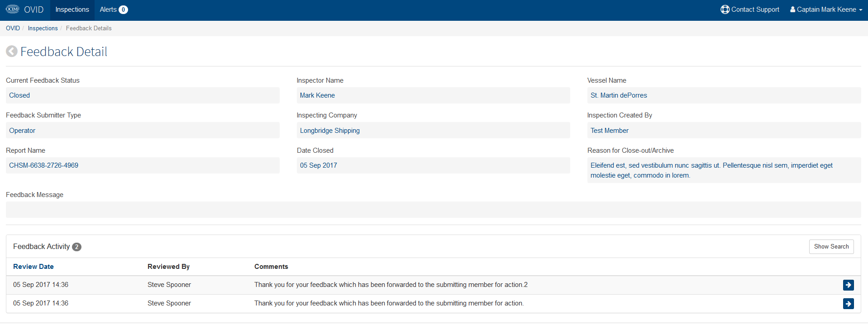Click the Inspection Created By field Test Member

pyautogui.click(x=724, y=131)
